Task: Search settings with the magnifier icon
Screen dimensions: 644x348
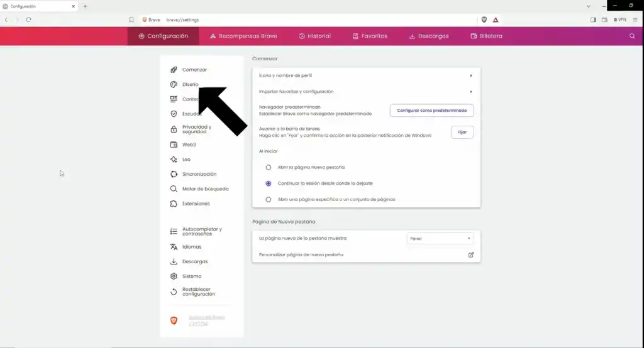Action: 632,36
